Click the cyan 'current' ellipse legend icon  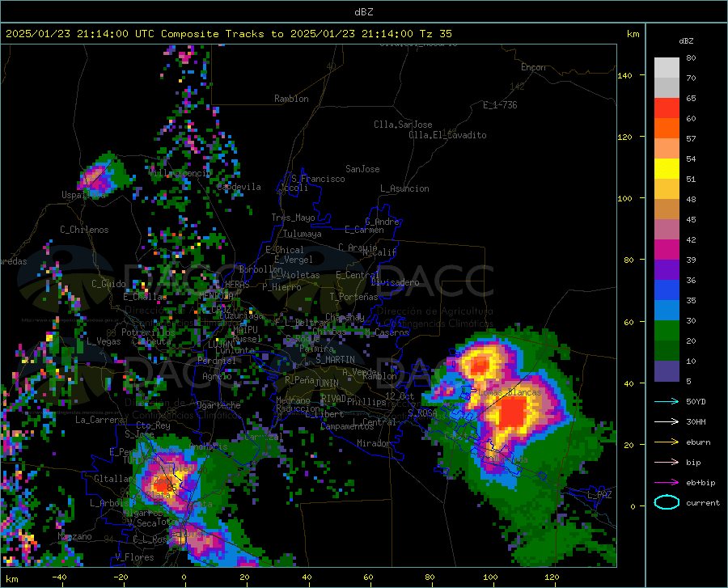667,502
